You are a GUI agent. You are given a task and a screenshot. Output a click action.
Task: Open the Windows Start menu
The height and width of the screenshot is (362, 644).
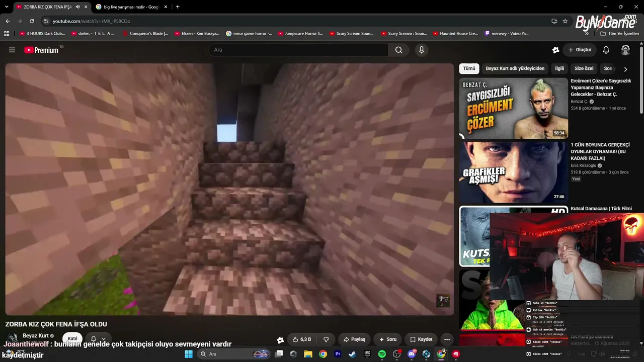pos(188,354)
